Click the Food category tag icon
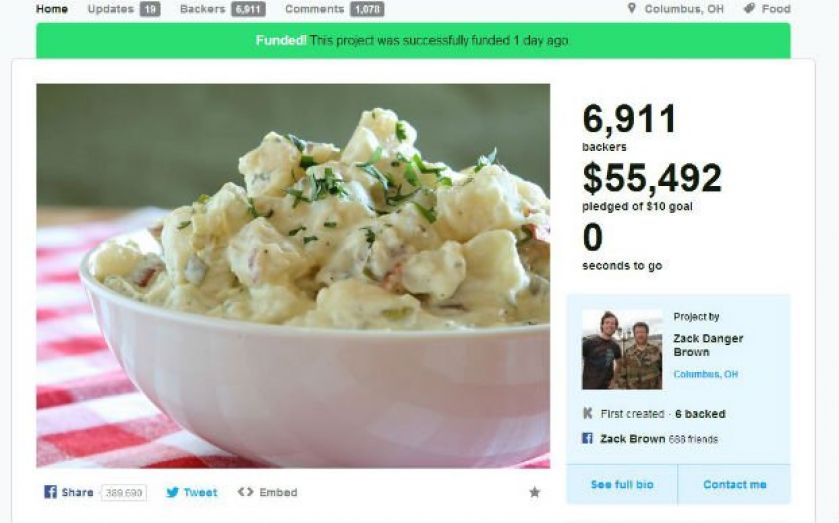 (749, 8)
